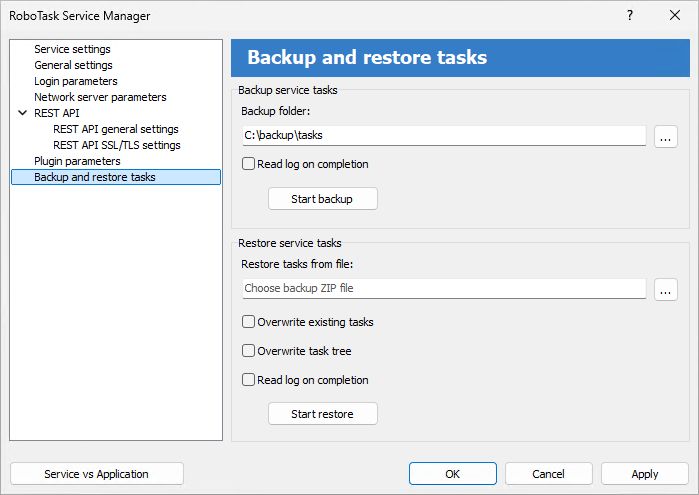Screen dimensions: 699x495
Task: Select Backup and restore tasks item
Action: click(x=116, y=177)
